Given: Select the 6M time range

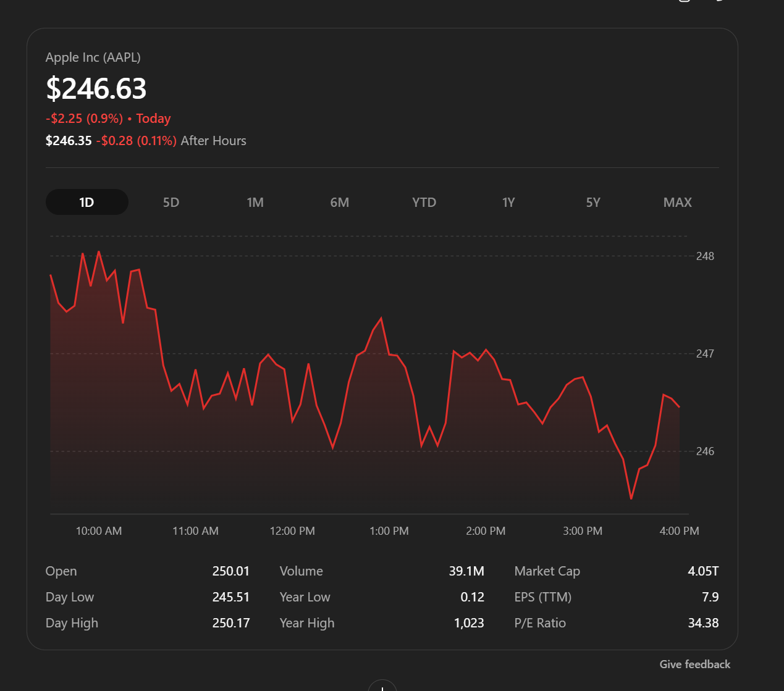Looking at the screenshot, I should coord(340,202).
